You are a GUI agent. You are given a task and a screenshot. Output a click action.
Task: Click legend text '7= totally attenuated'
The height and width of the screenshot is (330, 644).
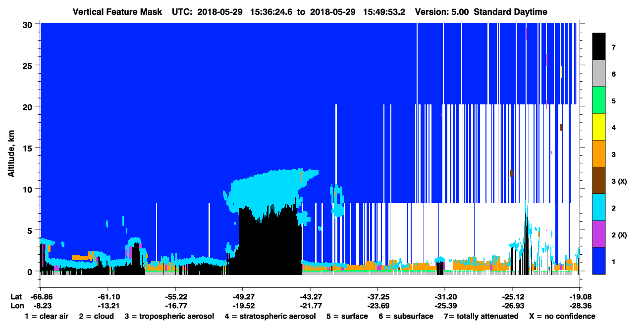(x=480, y=316)
